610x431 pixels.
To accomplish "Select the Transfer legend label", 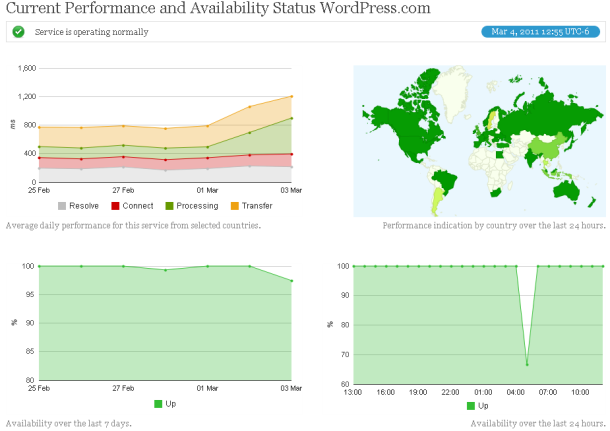I will pos(257,206).
